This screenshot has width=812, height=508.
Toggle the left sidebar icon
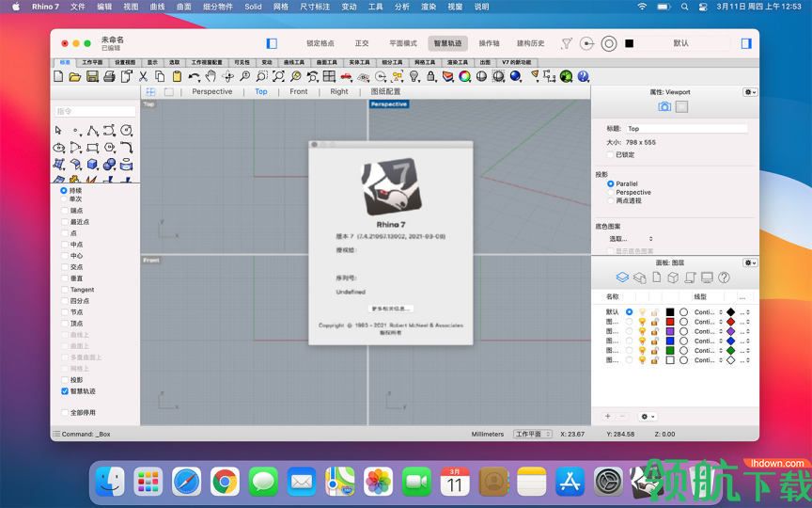(x=272, y=43)
